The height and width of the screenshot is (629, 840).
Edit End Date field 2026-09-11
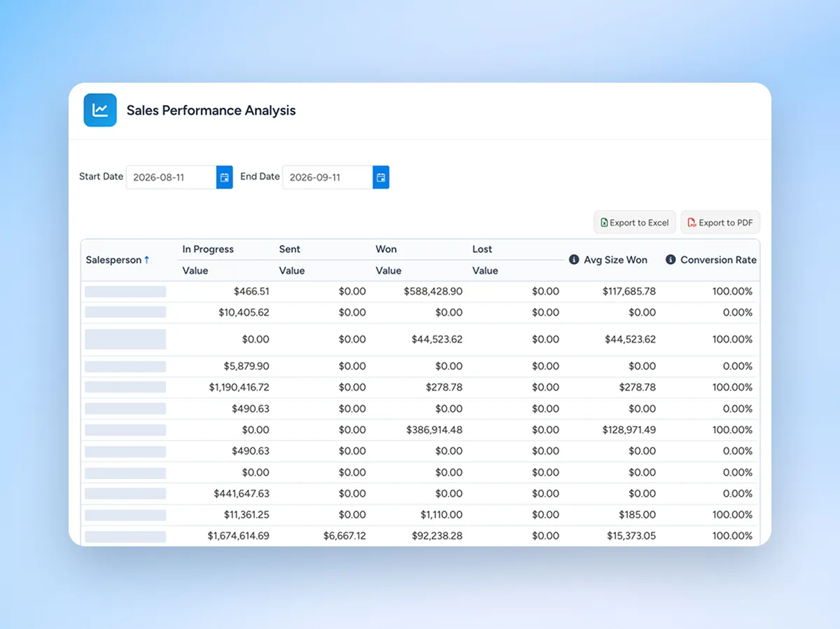(328, 177)
